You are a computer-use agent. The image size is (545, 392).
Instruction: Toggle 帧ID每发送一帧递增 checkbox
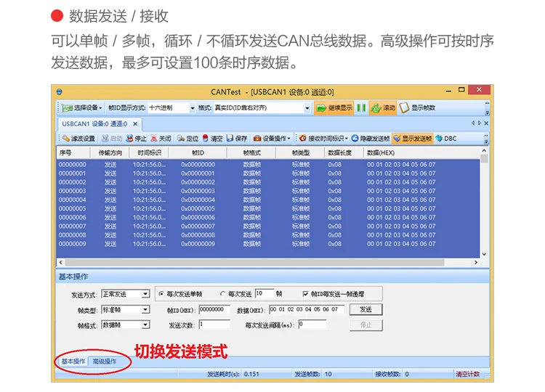click(x=305, y=294)
